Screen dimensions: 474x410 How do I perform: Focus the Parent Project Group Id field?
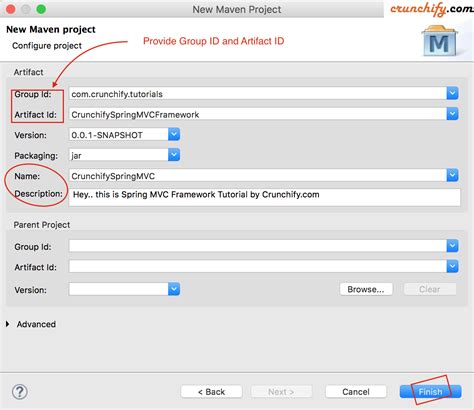(257, 246)
